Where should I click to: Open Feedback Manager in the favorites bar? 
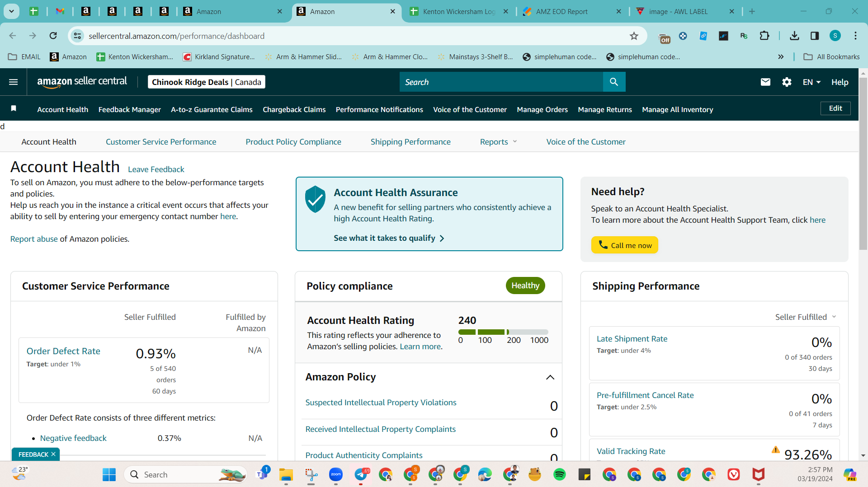coord(130,109)
